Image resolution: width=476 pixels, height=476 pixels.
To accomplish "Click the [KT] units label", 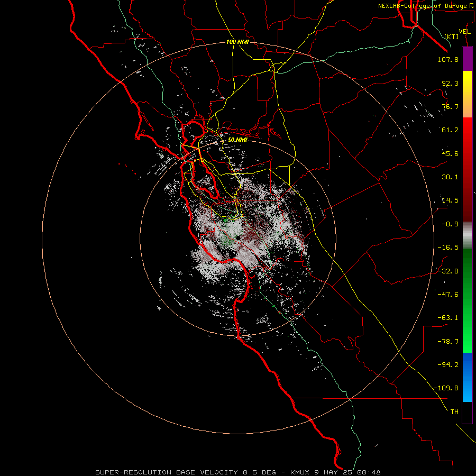I will coord(452,36).
